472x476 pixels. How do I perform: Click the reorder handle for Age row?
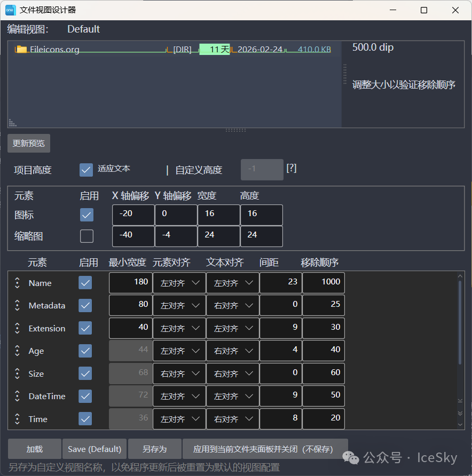[17, 351]
